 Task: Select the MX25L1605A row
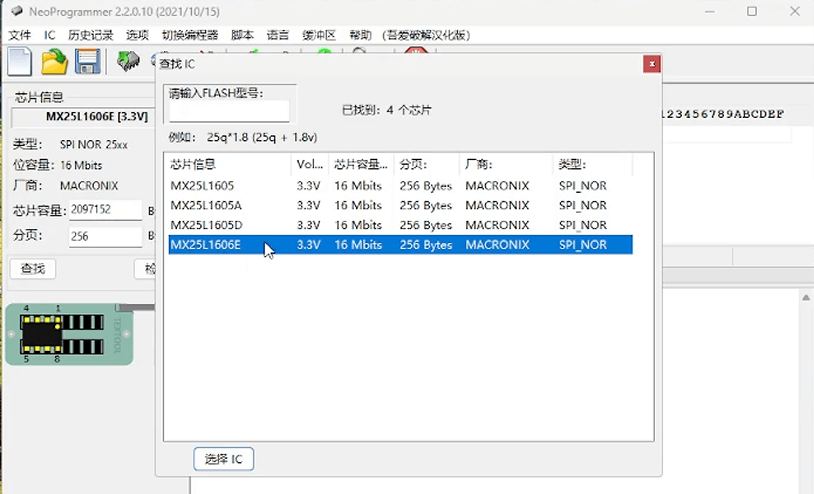(400, 205)
